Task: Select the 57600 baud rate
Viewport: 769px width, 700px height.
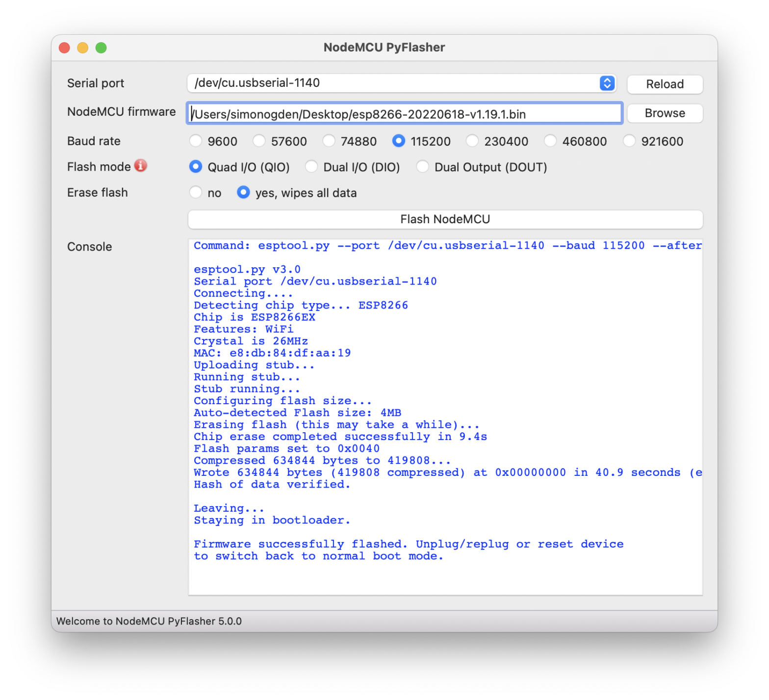Action: click(259, 141)
